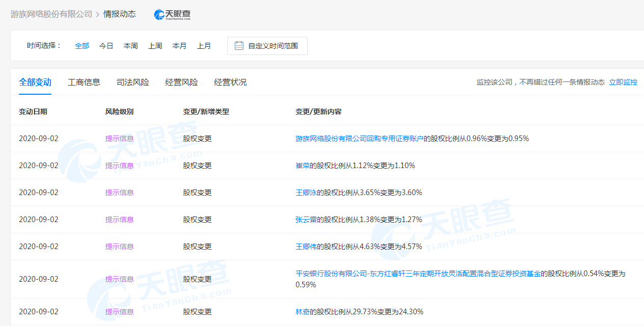Filter time by 全部
Screen dimensions: 644x326
82,46
